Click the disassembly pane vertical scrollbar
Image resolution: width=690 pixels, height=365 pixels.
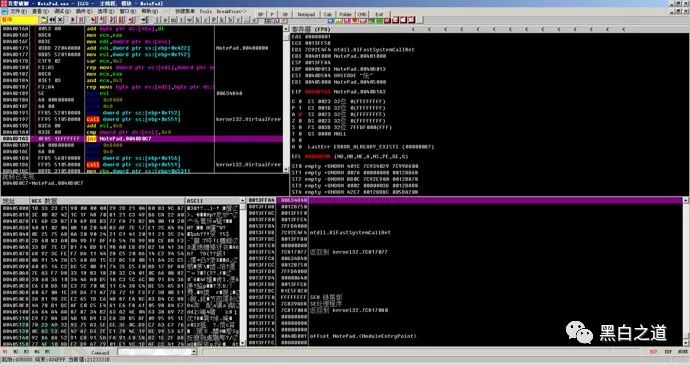tap(286, 99)
